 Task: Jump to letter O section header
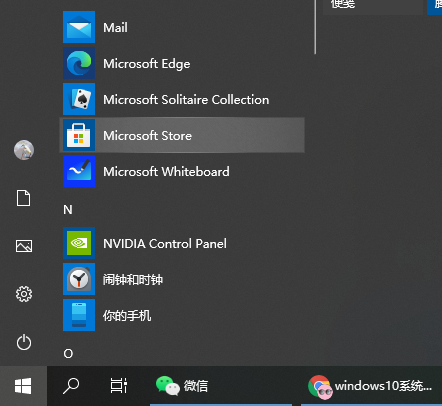68,354
